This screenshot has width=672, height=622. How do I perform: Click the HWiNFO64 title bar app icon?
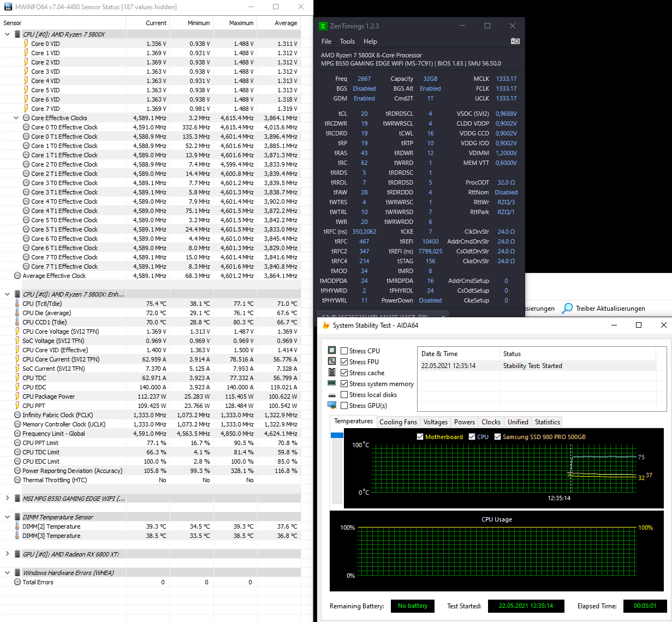point(8,7)
